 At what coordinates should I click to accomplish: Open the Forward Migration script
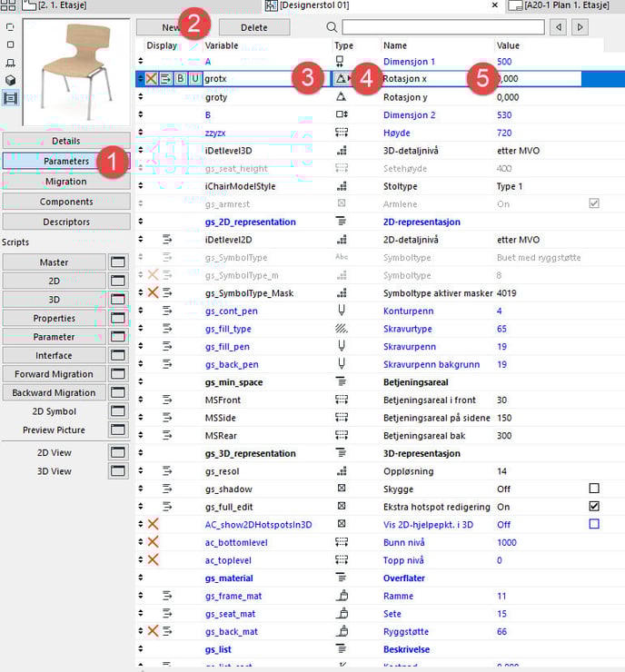54,374
